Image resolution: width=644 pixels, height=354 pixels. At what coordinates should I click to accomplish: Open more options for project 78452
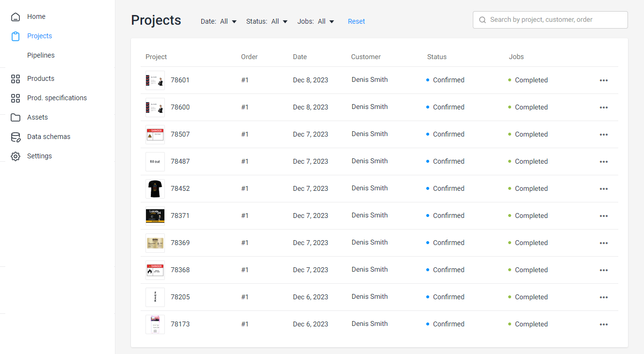coord(604,189)
